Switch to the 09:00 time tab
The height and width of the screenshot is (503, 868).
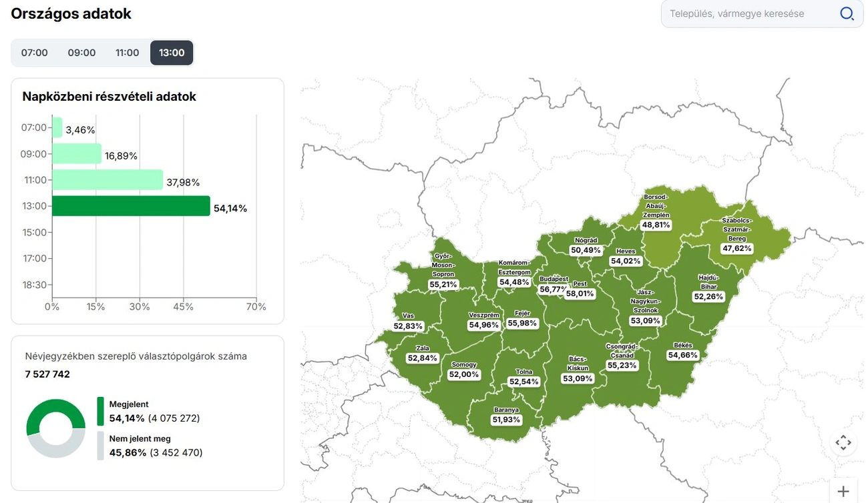tap(81, 53)
